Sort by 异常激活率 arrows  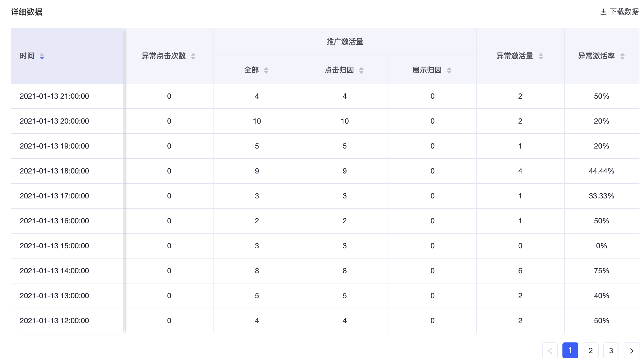(x=622, y=56)
